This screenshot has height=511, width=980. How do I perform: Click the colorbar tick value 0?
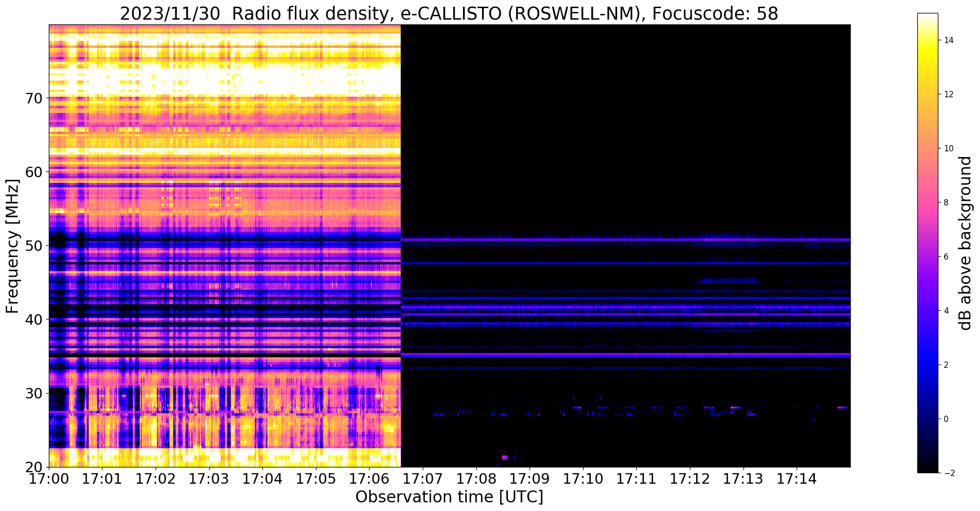(946, 419)
